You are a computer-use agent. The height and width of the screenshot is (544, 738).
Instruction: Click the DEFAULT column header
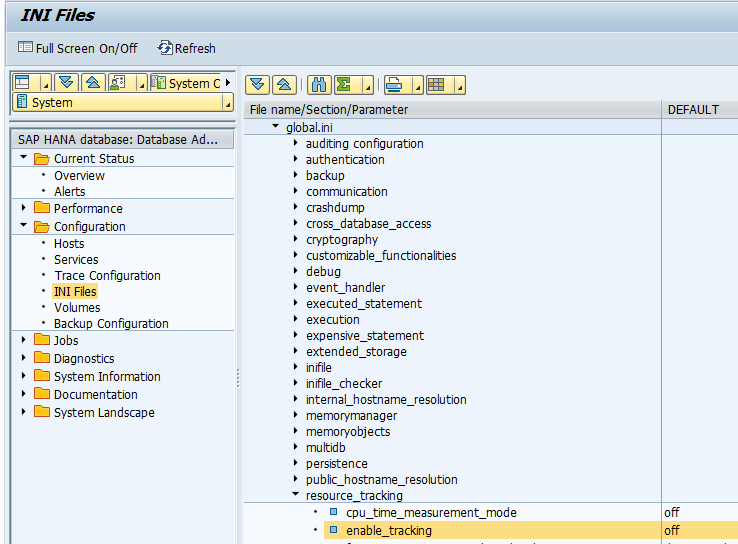tap(693, 109)
